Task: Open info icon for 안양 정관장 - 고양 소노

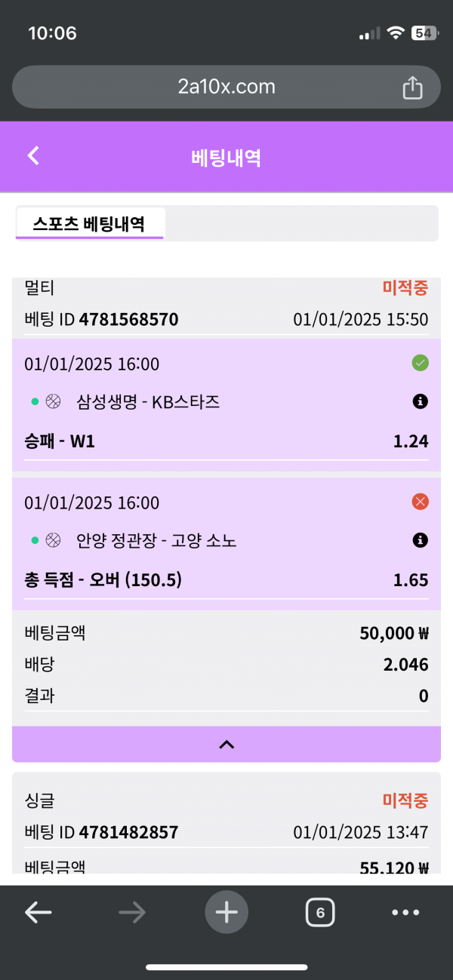Action: pos(421,540)
